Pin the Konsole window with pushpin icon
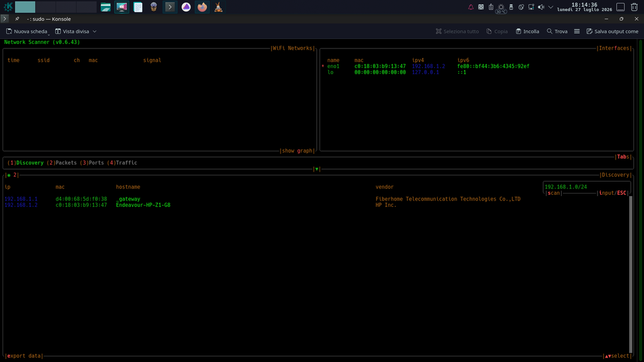This screenshot has height=362, width=644. pos(17,19)
